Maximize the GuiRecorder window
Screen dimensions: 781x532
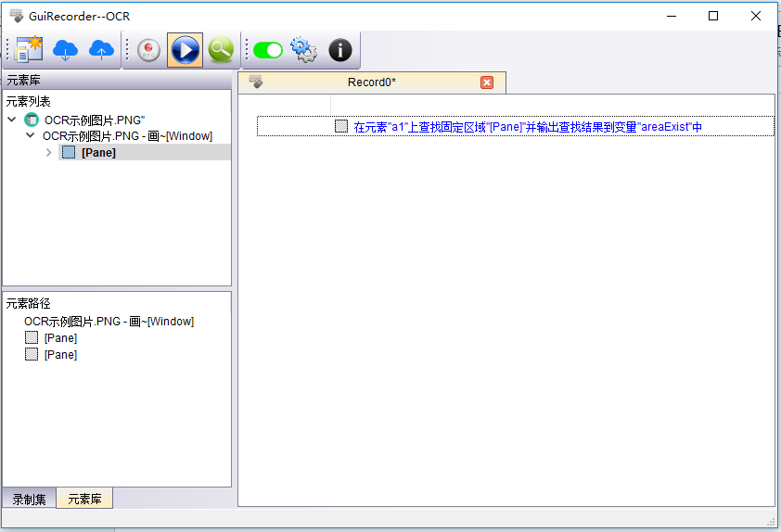(713, 16)
